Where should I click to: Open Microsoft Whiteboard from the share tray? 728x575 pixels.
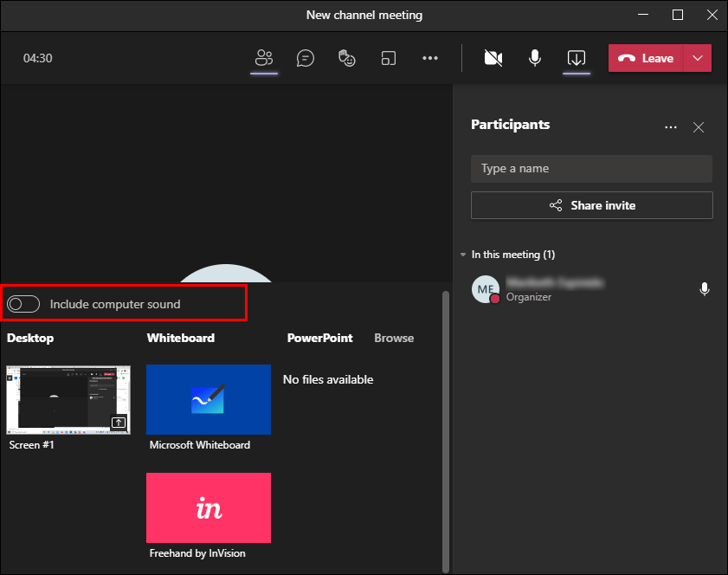coord(208,399)
